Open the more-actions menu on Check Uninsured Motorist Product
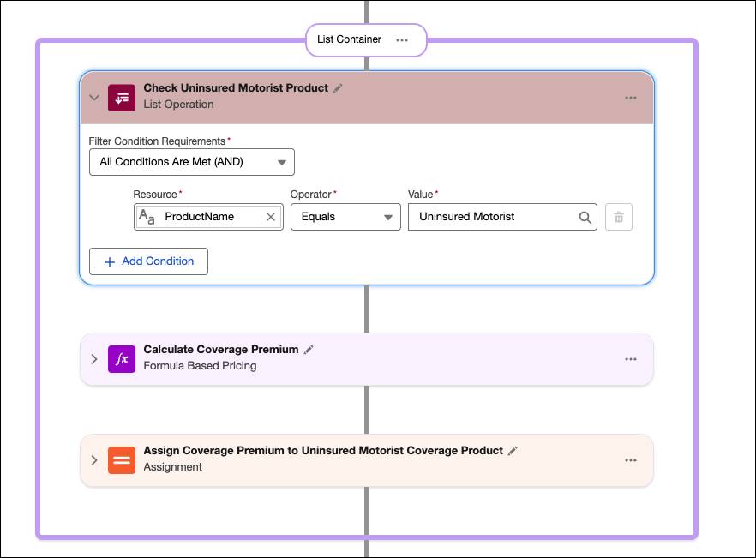Viewport: 756px width, 558px height. coord(631,98)
